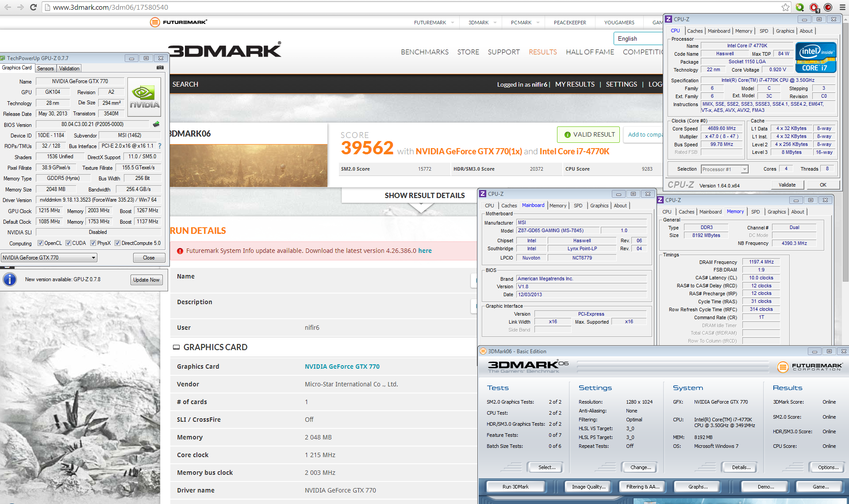Viewport: 849px width, 504px height.
Task: Toggle the PhysX checkbox in GPU-Z
Action: tap(93, 243)
